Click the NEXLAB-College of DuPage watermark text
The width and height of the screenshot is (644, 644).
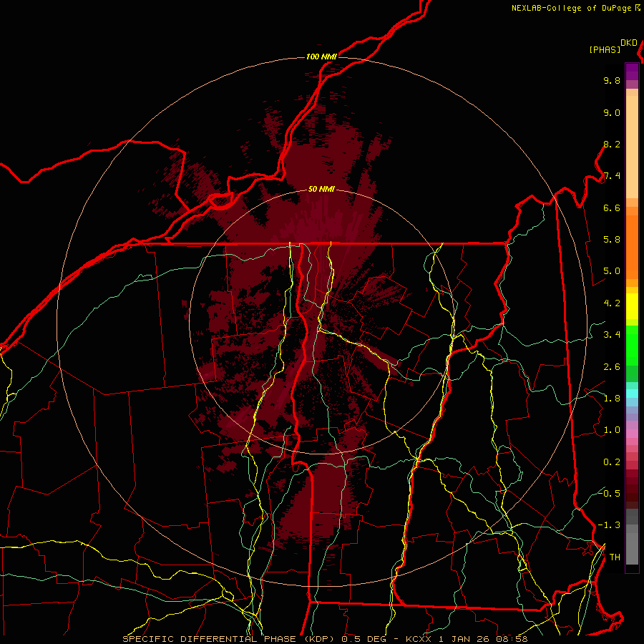tap(571, 8)
